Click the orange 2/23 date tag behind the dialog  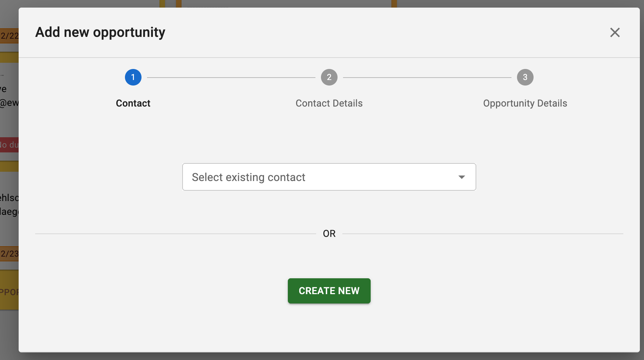point(9,254)
